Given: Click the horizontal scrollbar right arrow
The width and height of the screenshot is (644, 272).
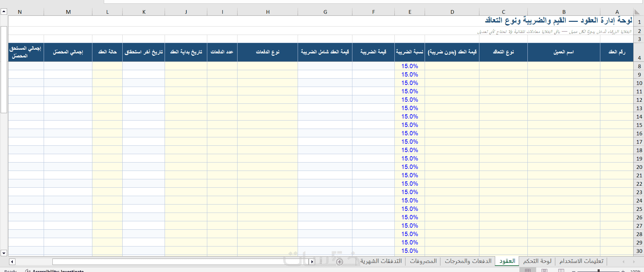Looking at the screenshot, I should [312, 262].
